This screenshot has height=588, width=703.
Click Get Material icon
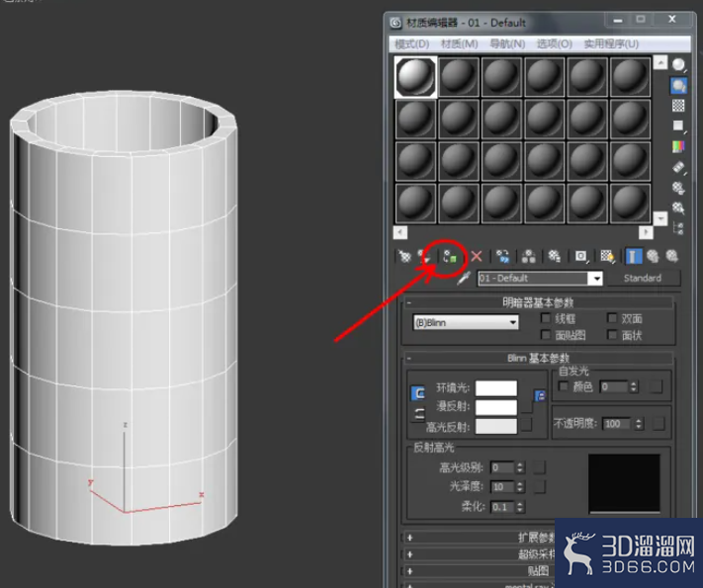[x=404, y=256]
